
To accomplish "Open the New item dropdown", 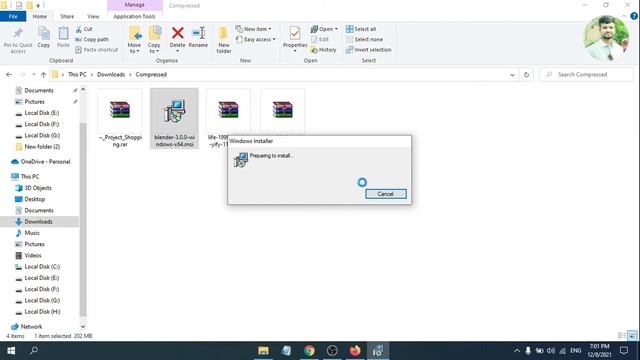I will pyautogui.click(x=253, y=29).
